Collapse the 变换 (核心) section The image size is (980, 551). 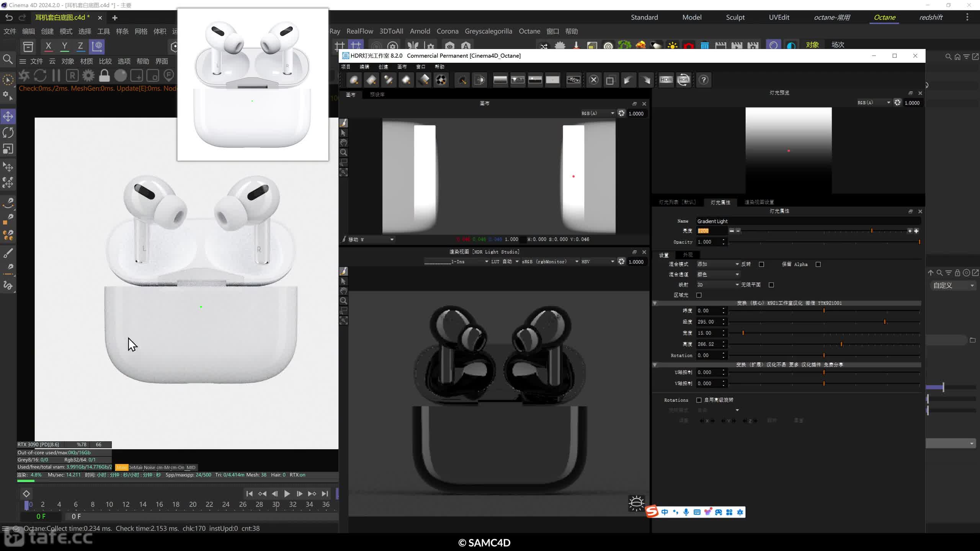click(x=655, y=303)
